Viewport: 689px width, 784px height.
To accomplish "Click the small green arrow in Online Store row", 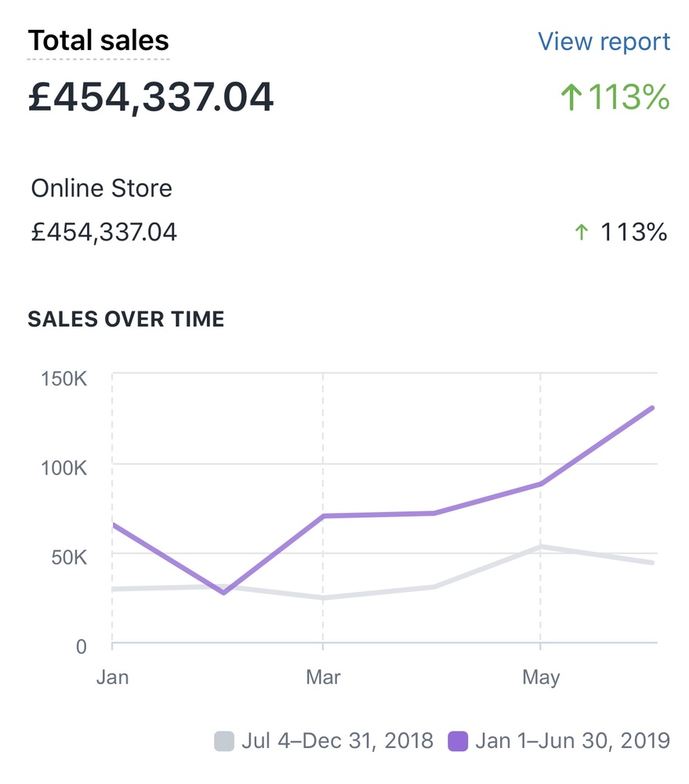I will pos(581,232).
